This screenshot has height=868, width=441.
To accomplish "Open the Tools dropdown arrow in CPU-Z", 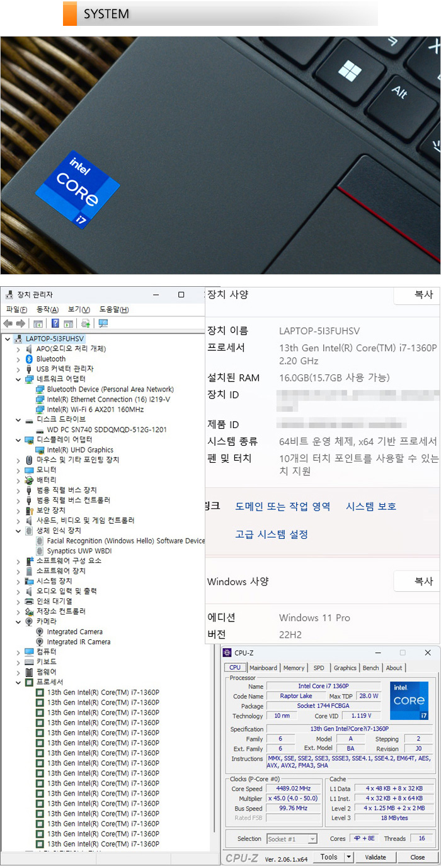I will (349, 857).
